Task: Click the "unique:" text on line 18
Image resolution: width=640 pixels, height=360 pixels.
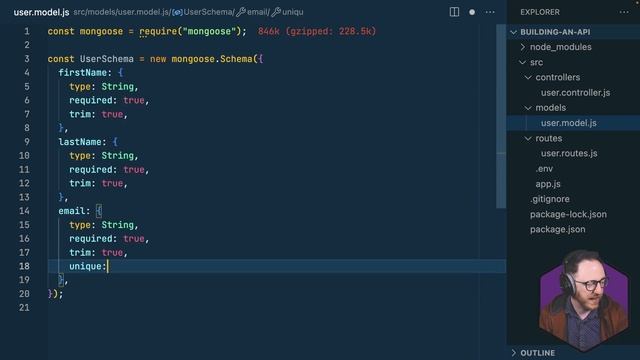Action: (88, 266)
